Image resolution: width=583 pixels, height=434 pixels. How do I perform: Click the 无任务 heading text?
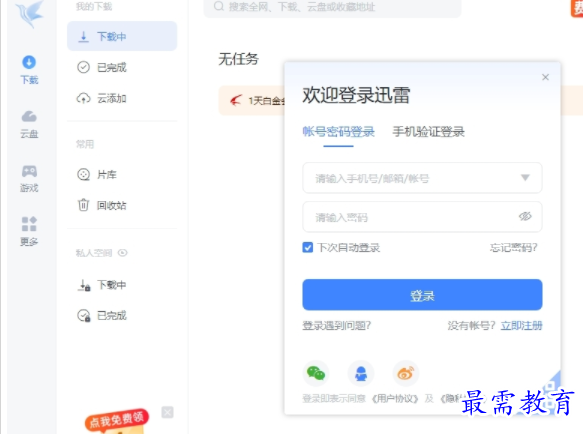238,59
